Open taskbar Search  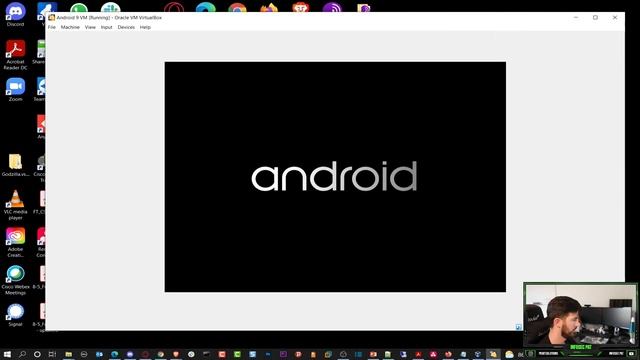coord(22,354)
